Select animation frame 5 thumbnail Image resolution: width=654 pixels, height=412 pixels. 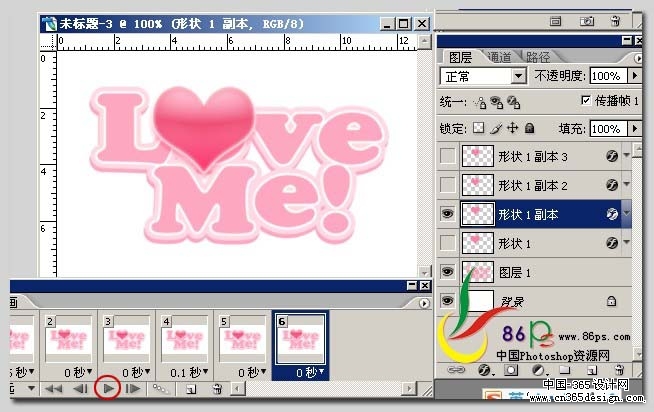click(242, 339)
